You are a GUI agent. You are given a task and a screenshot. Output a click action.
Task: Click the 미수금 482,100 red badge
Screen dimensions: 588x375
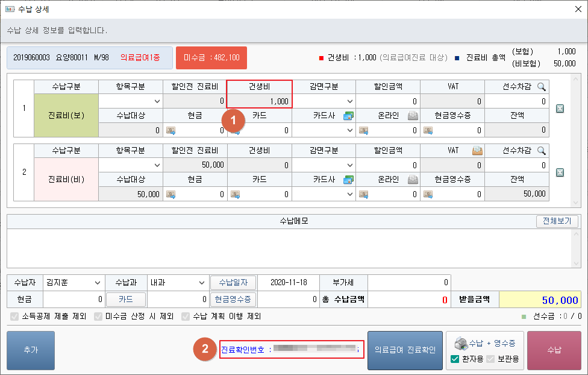(211, 58)
